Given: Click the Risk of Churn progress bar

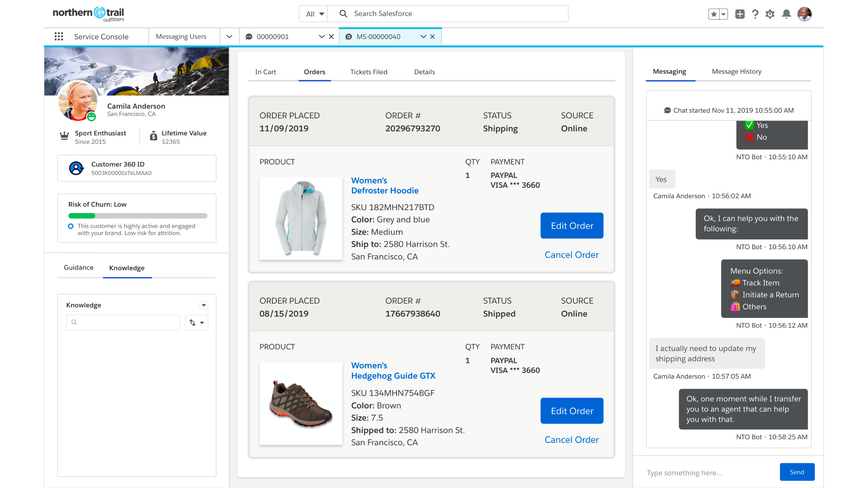Looking at the screenshot, I should (137, 216).
